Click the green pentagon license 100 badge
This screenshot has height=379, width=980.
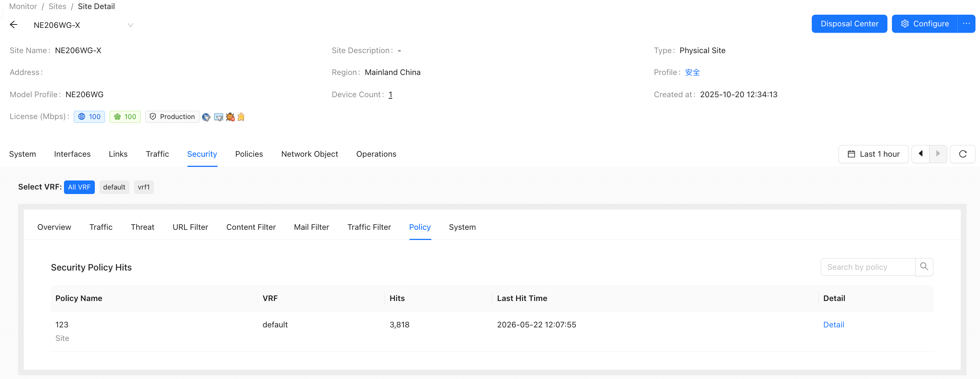125,116
